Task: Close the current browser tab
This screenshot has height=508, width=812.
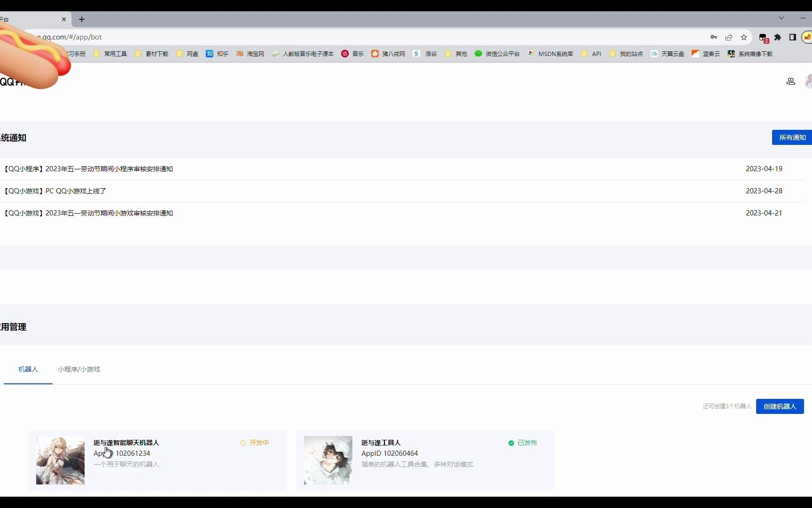Action: [x=64, y=19]
